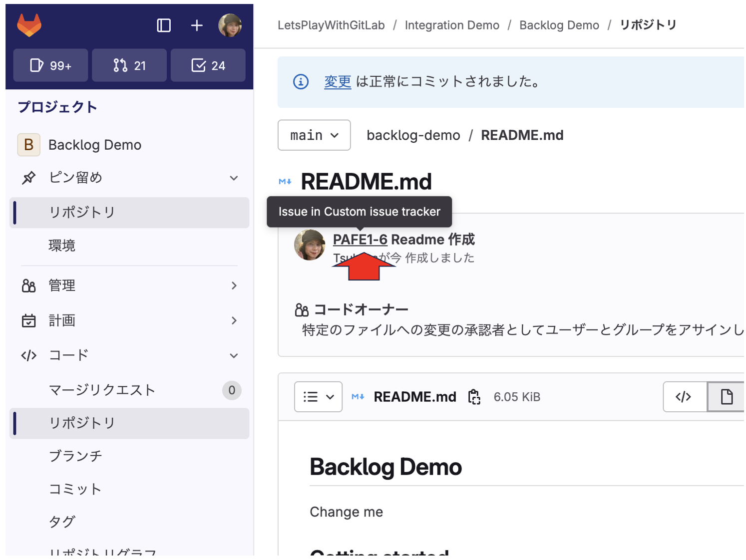This screenshot has width=746, height=560.
Task: Click the file size 6.05 KiB
Action: tap(517, 397)
